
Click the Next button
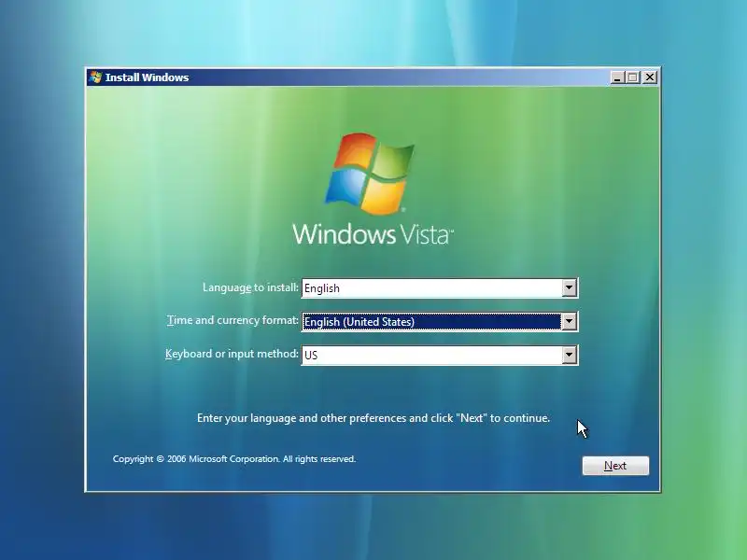click(615, 466)
